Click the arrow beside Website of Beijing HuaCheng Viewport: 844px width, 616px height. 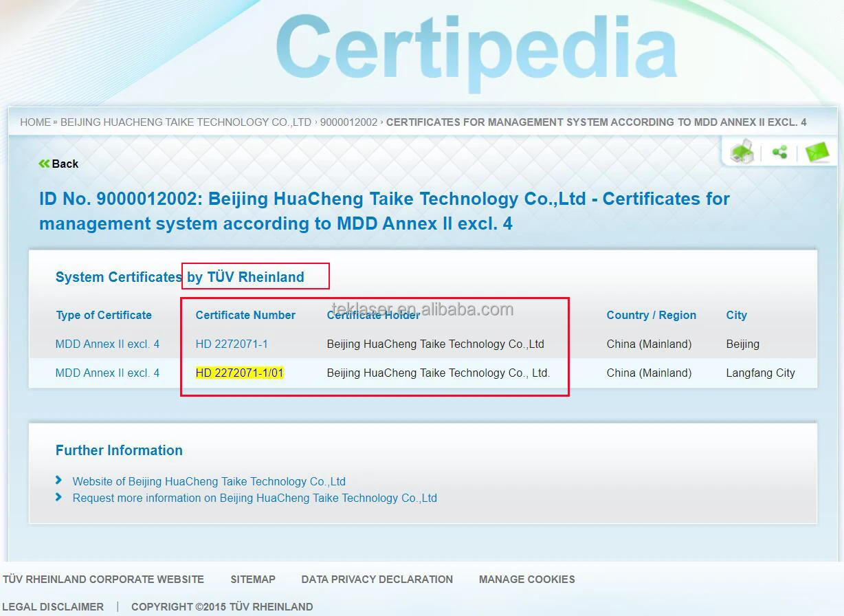click(59, 481)
